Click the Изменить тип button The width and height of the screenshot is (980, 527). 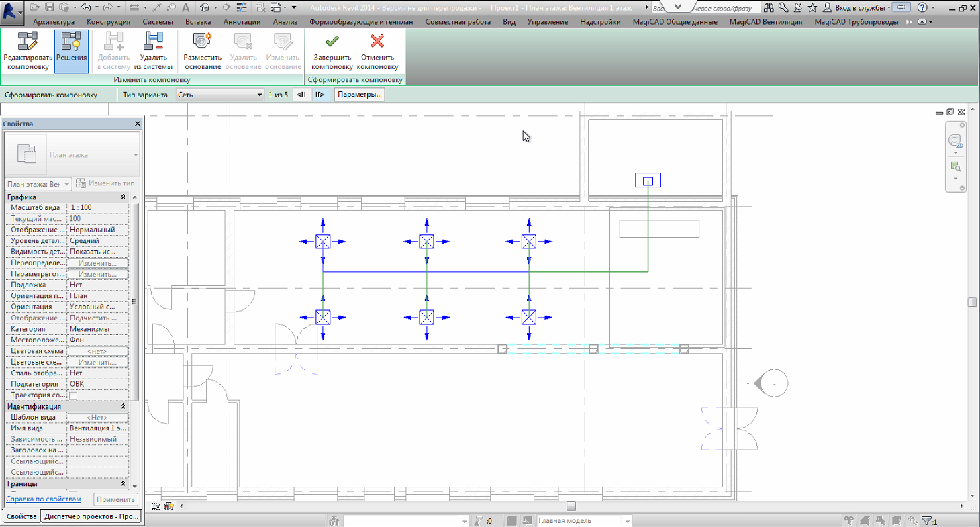107,184
